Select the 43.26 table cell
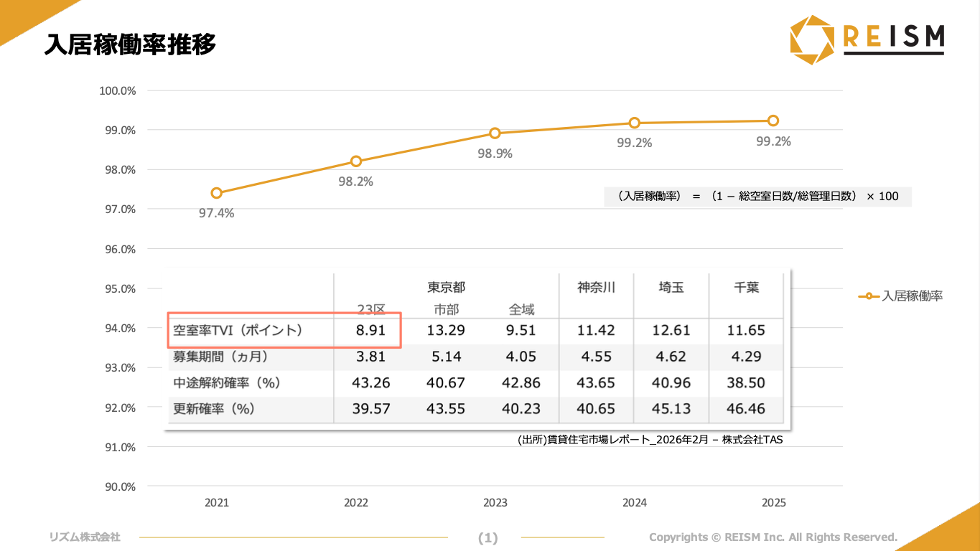This screenshot has width=980, height=551. point(371,382)
